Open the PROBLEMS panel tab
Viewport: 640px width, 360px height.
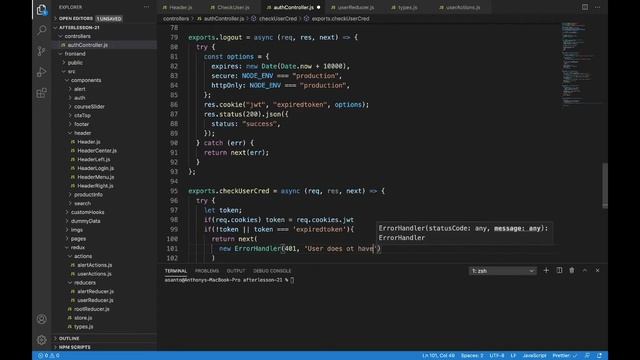[207, 271]
